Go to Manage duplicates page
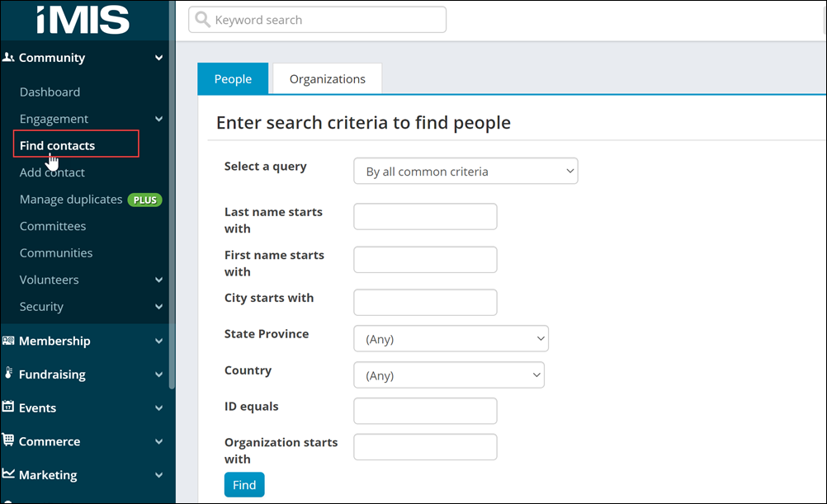This screenshot has height=504, width=827. [x=71, y=200]
